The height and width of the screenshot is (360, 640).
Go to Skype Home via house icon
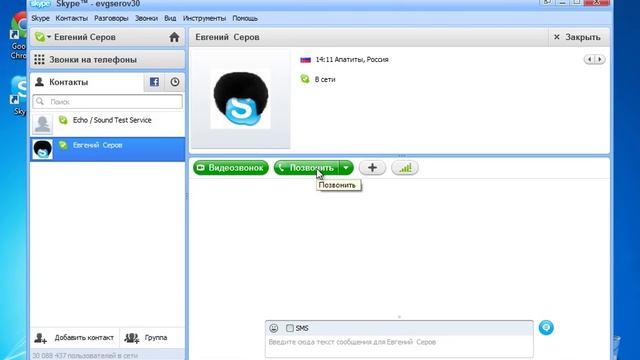pos(174,37)
